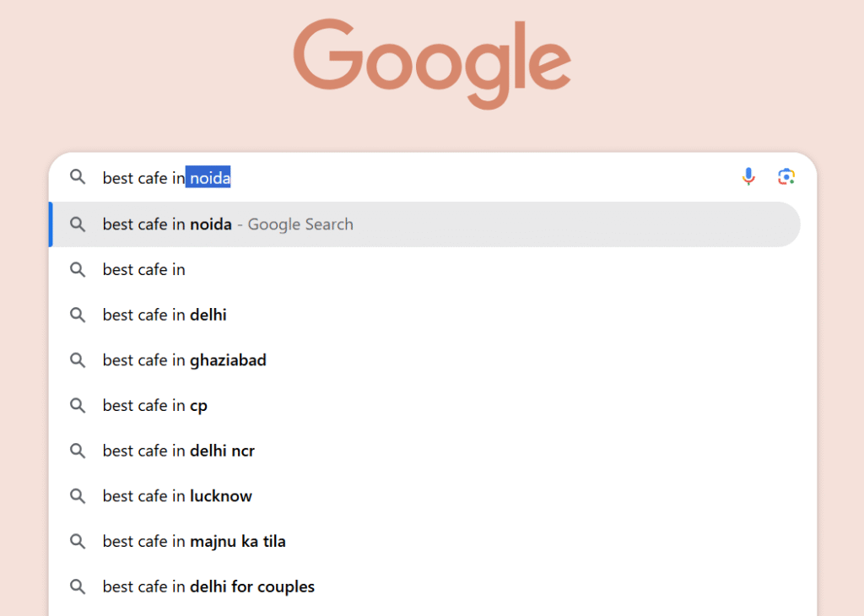Click the search icon beside 'best cafe in ghaziabad'
The width and height of the screenshot is (864, 616).
click(x=77, y=360)
